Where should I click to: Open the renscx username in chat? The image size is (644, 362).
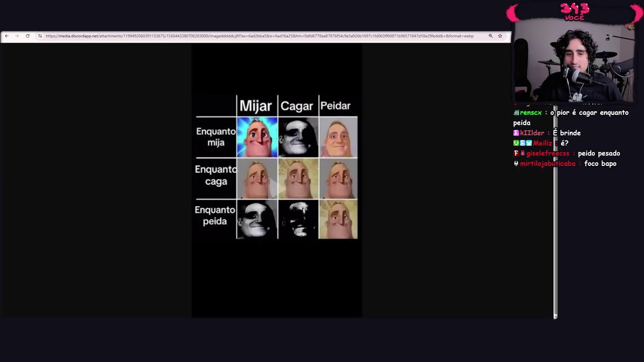coord(531,113)
